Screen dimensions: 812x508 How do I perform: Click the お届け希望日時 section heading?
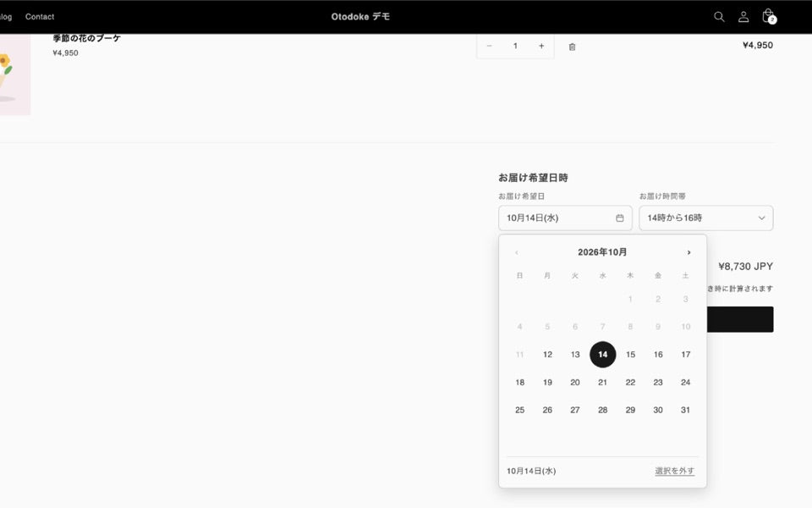coord(533,178)
